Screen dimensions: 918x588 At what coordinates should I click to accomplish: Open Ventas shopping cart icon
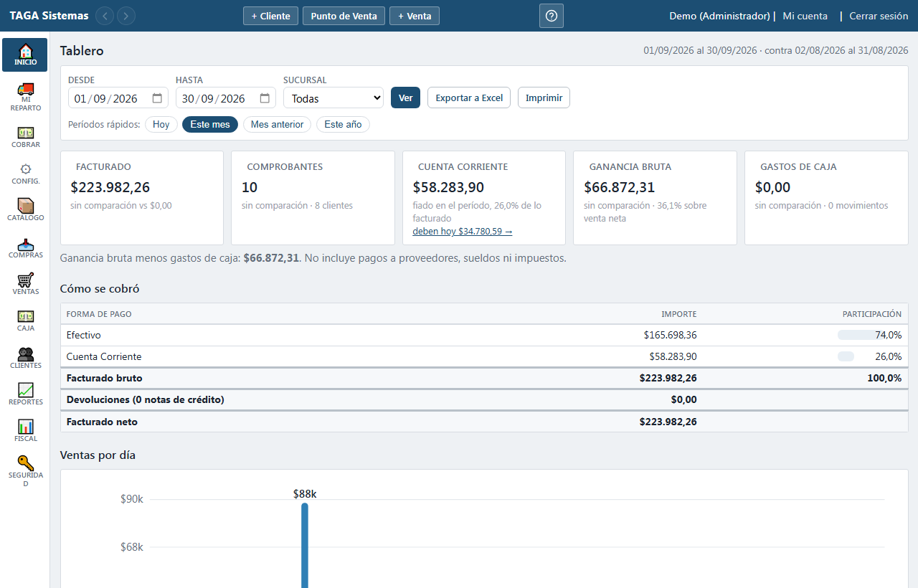(x=26, y=280)
